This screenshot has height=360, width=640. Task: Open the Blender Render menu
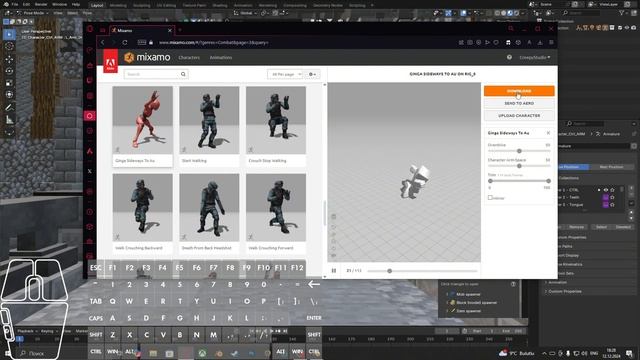[x=41, y=4]
